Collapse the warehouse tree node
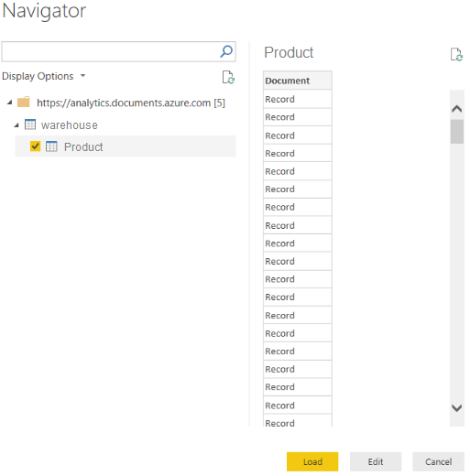The width and height of the screenshot is (470, 476). (16, 125)
